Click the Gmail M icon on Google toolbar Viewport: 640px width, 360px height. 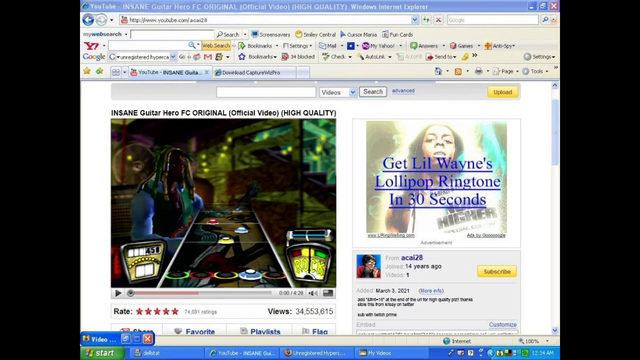click(208, 57)
